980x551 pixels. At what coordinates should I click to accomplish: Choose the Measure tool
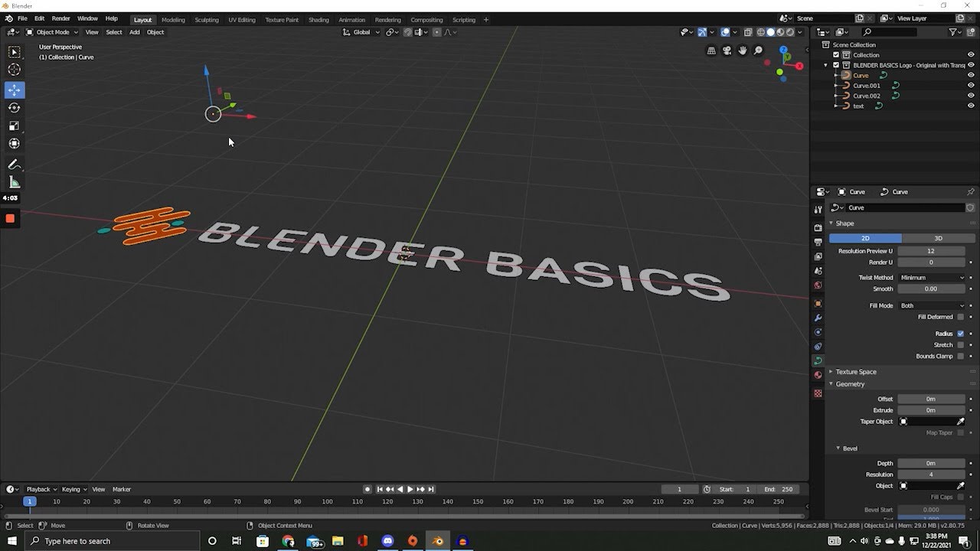click(14, 182)
